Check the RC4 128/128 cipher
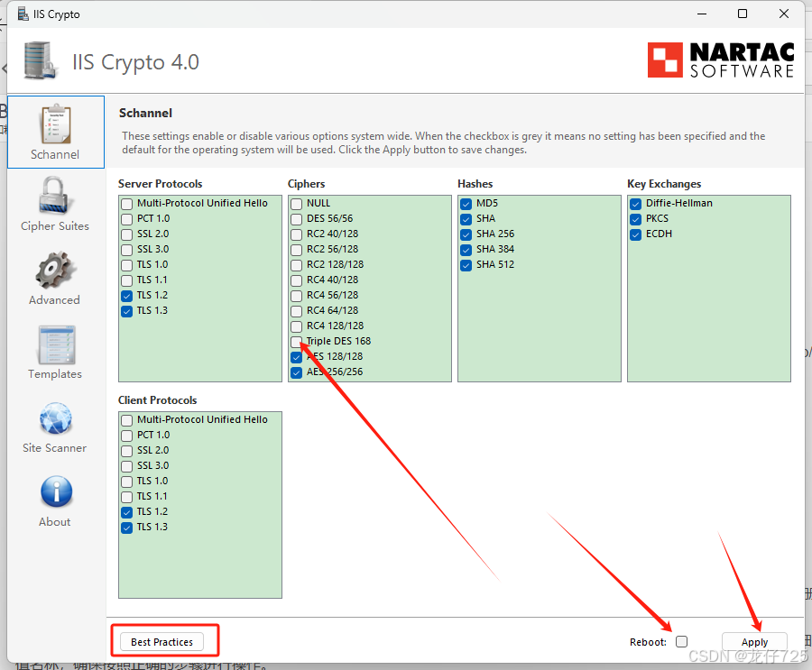The width and height of the screenshot is (812, 670). [x=296, y=326]
